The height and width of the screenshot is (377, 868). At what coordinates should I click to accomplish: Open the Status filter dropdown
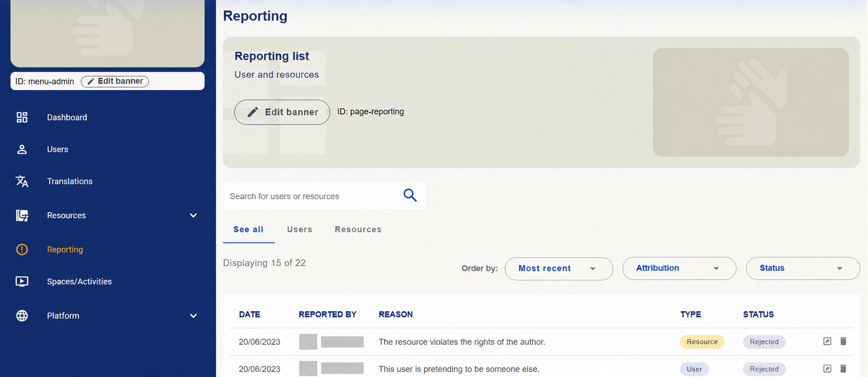803,268
